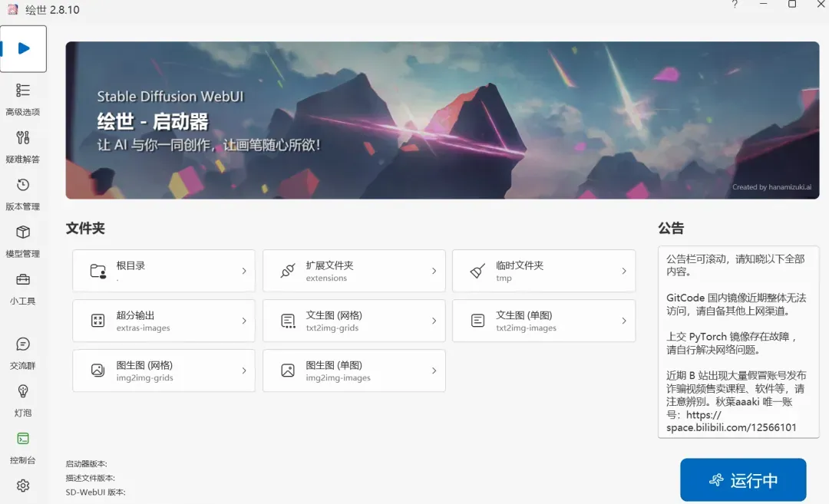
Task: Click the txt2img-grids subtitle text
Action: (x=332, y=328)
